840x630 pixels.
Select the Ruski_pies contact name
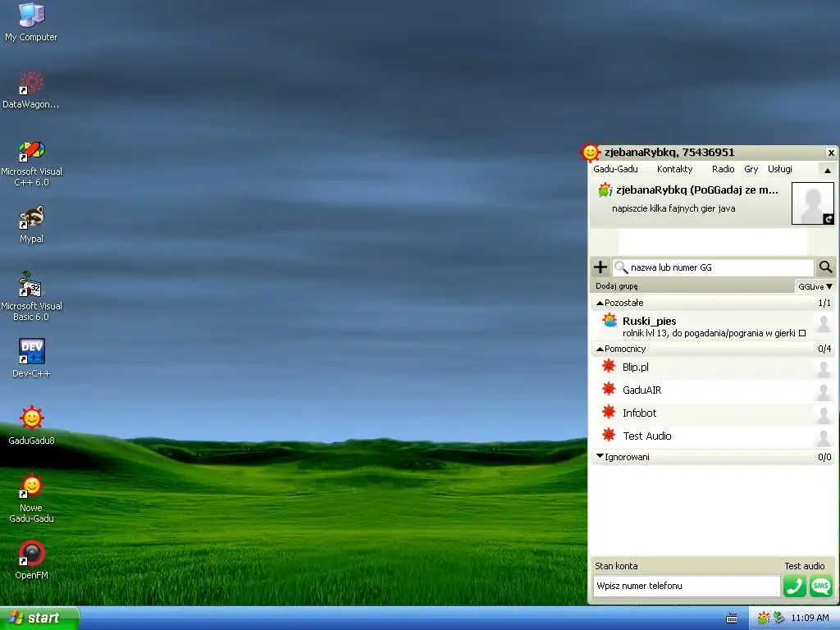coord(649,321)
